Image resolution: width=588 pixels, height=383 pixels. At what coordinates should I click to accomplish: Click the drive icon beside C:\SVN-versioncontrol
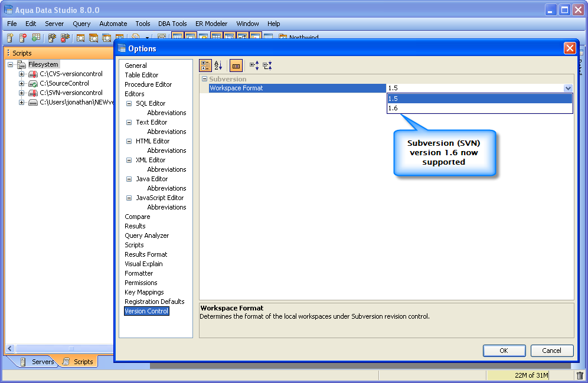[33, 93]
